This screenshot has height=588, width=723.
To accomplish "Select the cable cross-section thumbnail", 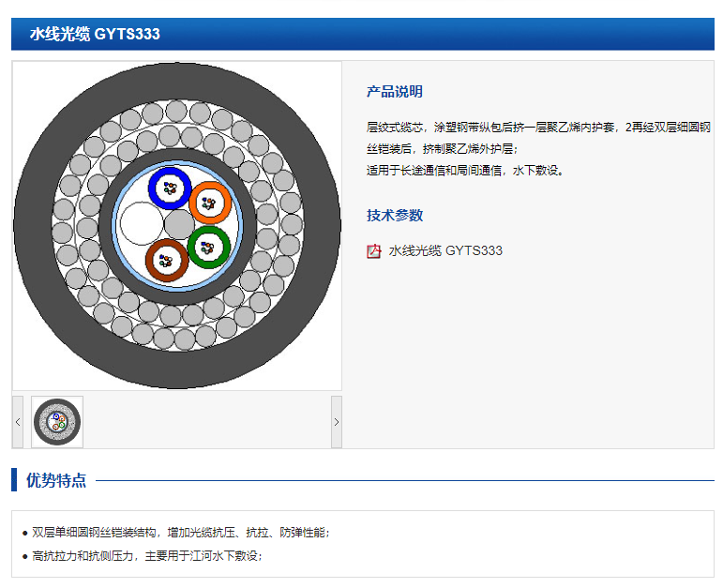I will click(x=57, y=422).
